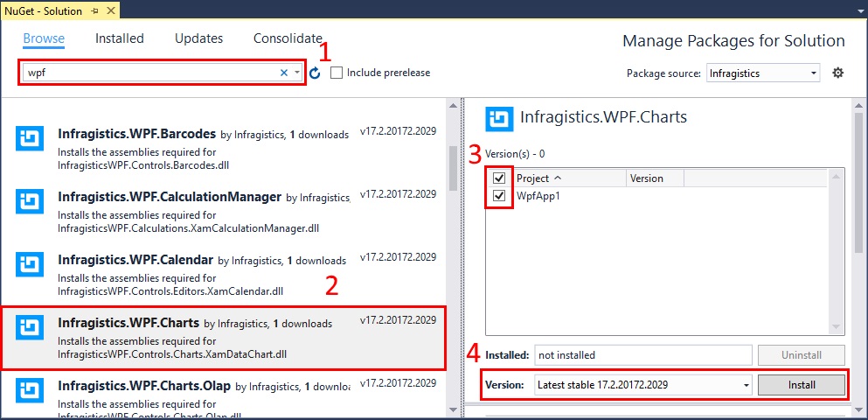The width and height of the screenshot is (868, 420).
Task: Click the refresh icon next to search box
Action: coord(315,73)
